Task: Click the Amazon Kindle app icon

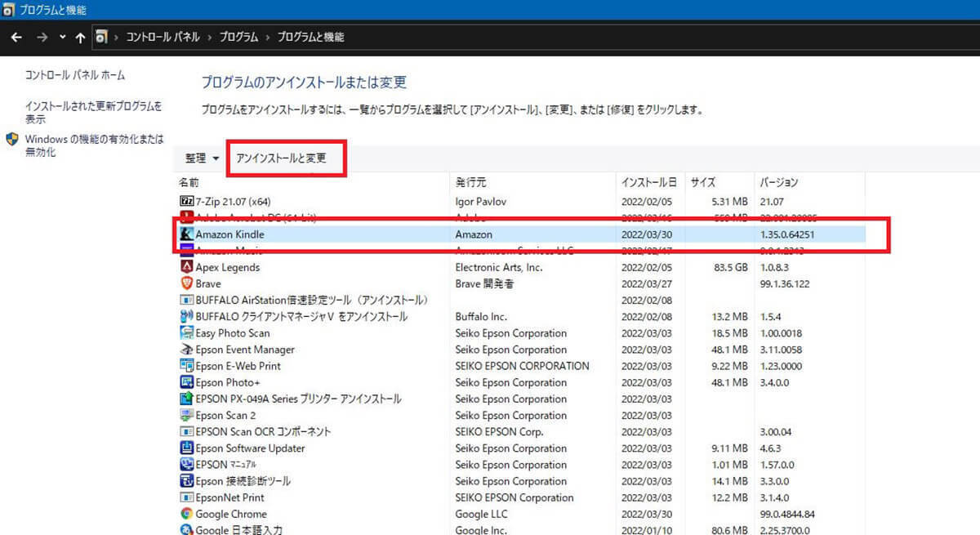Action: pos(186,234)
